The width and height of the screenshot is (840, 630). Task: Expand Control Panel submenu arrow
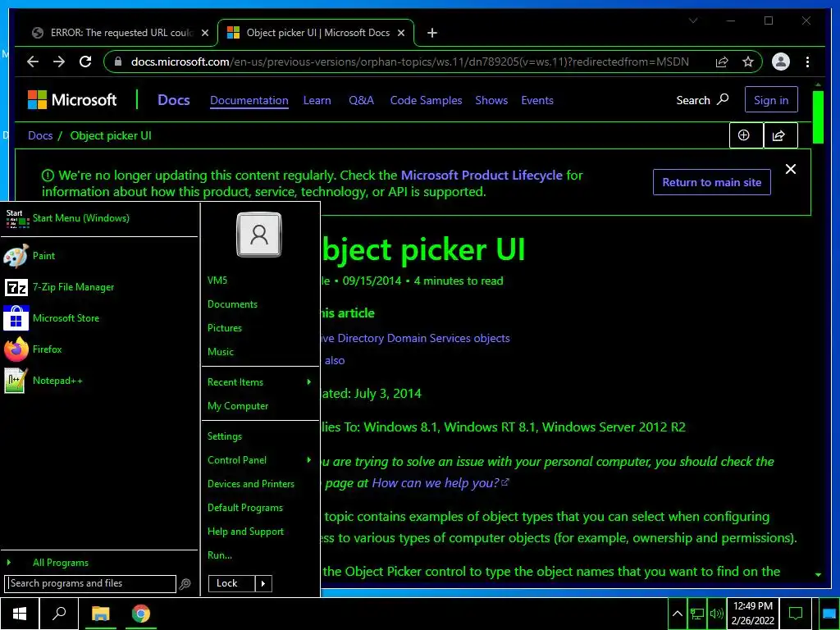[309, 460]
